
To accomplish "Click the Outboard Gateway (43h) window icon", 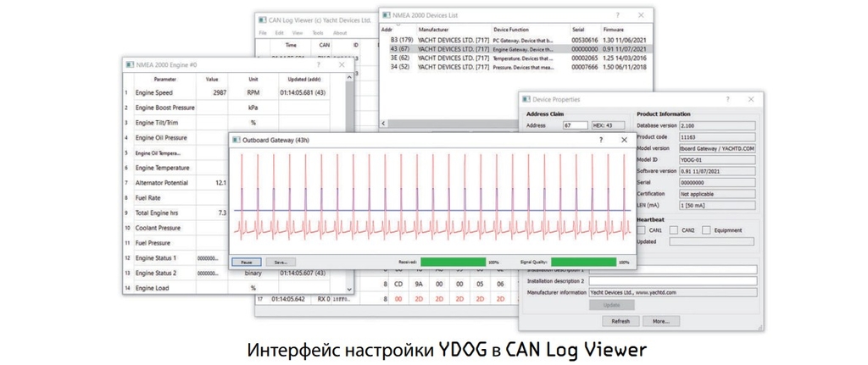I will coord(236,140).
